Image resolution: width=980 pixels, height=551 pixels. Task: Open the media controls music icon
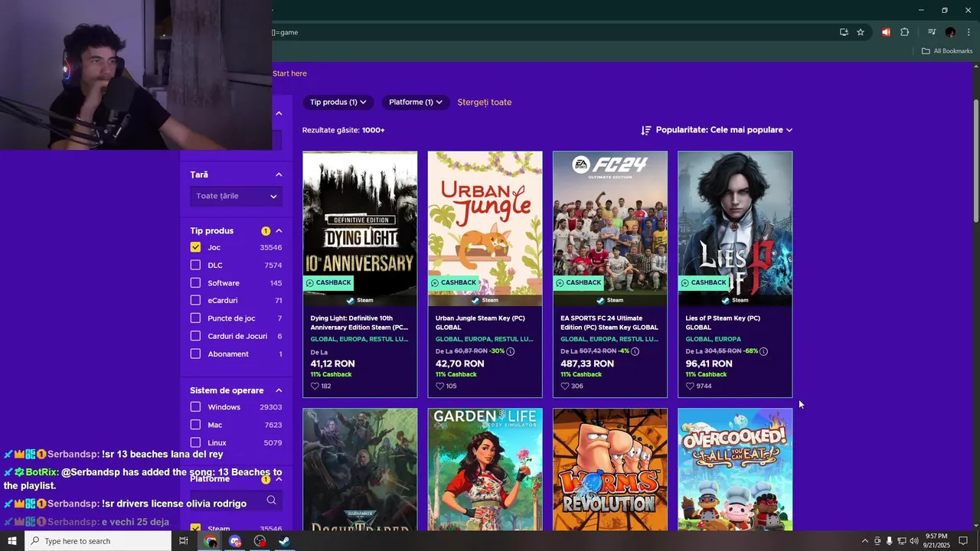click(932, 32)
